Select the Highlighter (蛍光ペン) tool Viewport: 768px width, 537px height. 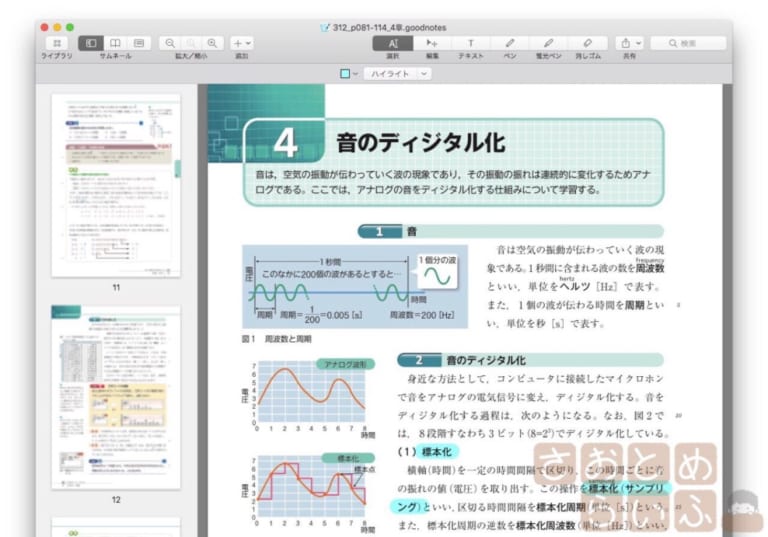pyautogui.click(x=549, y=43)
